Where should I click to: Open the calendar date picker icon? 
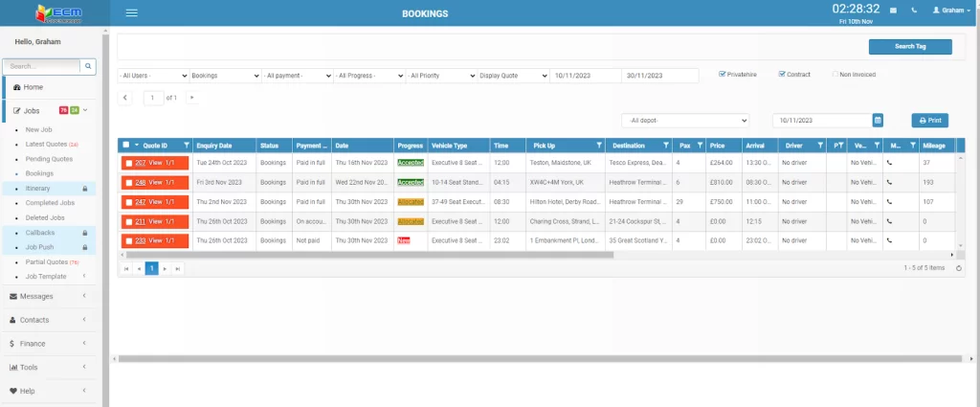click(x=878, y=121)
